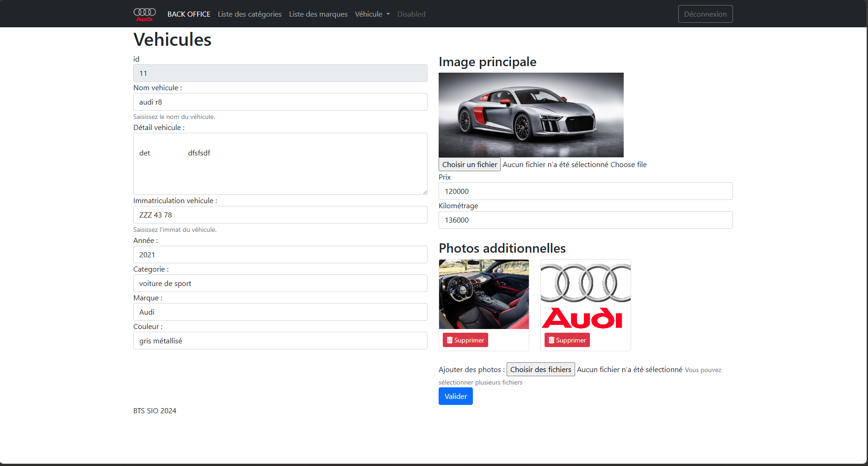Image resolution: width=868 pixels, height=466 pixels.
Task: Click the 'Saisissez le nom du véhicule.' hint
Action: point(174,117)
